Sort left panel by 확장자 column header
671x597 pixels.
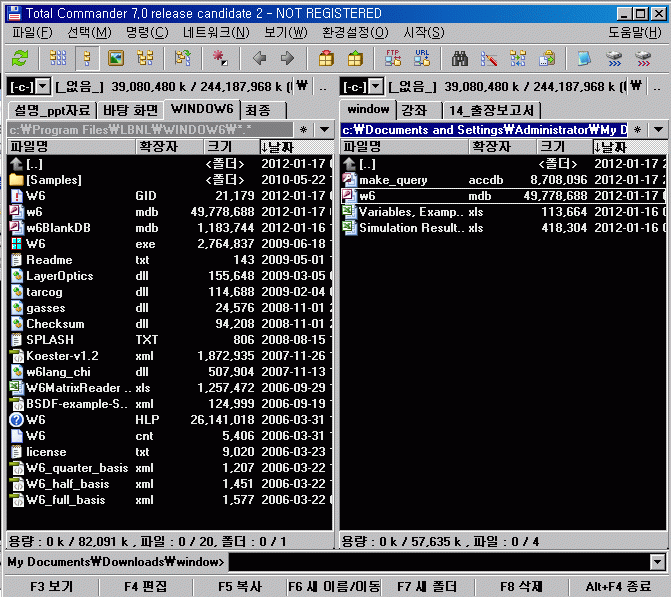point(160,147)
